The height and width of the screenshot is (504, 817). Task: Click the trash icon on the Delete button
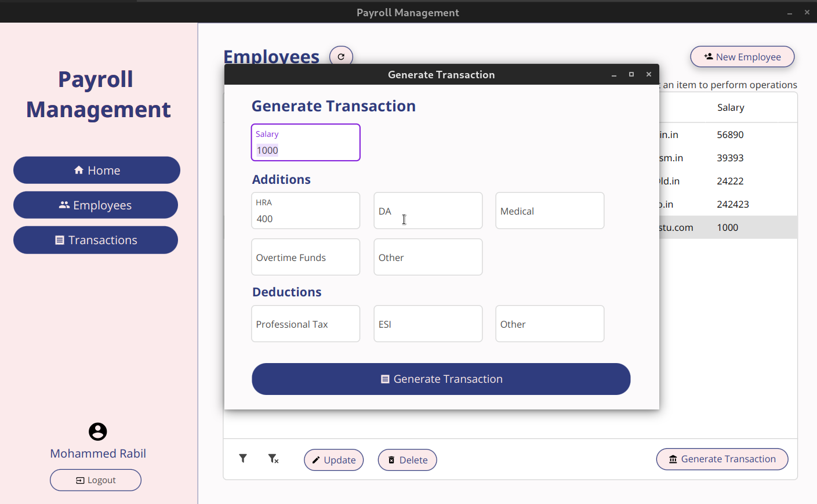[x=392, y=459]
